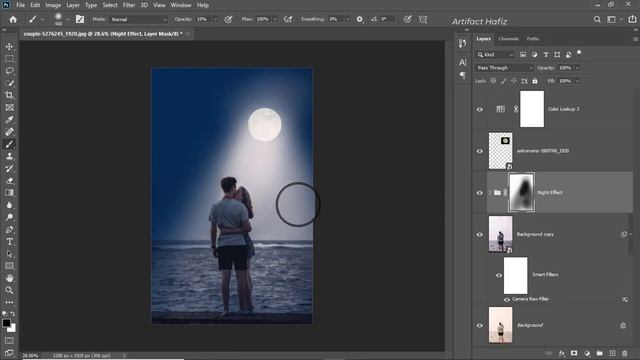Select the couple-5276245_1920.jpg document tab
The height and width of the screenshot is (360, 640).
[103, 34]
